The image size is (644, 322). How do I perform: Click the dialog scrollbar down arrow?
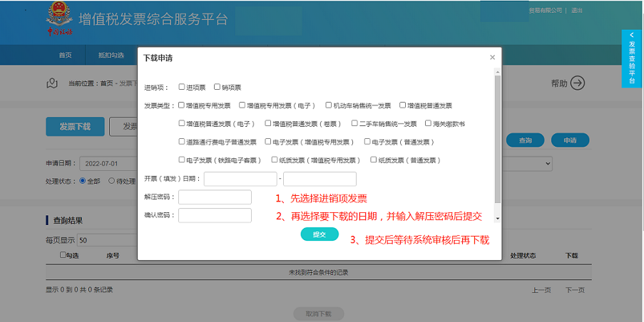(x=497, y=219)
